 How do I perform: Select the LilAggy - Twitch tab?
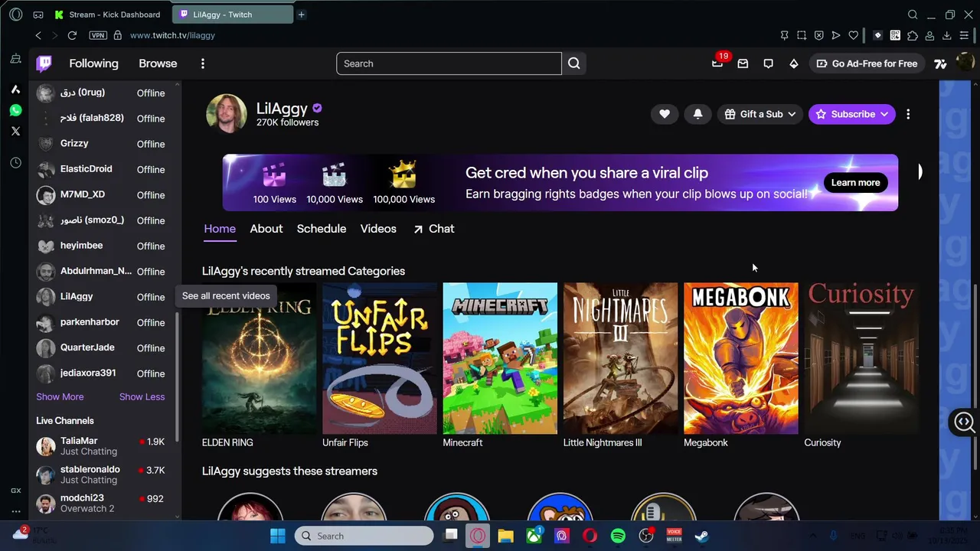click(x=234, y=15)
